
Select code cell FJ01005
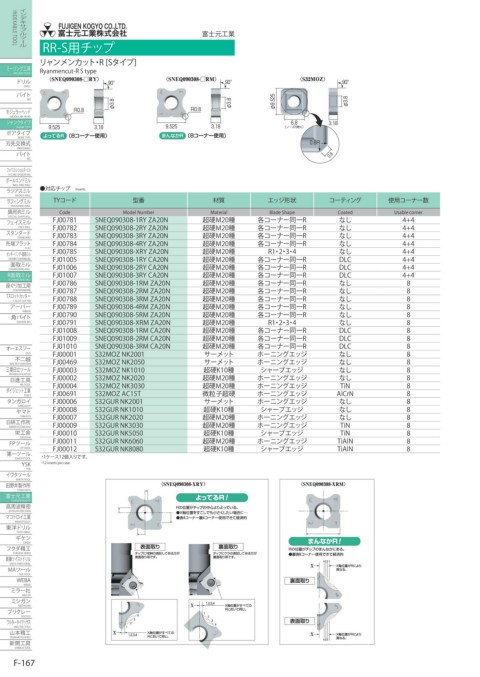coord(65,259)
